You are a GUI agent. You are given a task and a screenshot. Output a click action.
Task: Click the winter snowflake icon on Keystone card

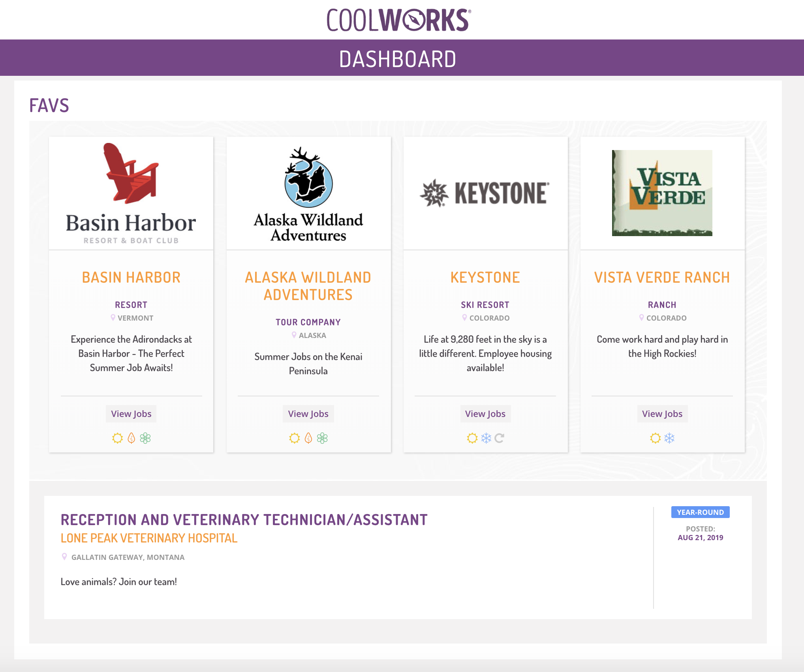pyautogui.click(x=486, y=438)
